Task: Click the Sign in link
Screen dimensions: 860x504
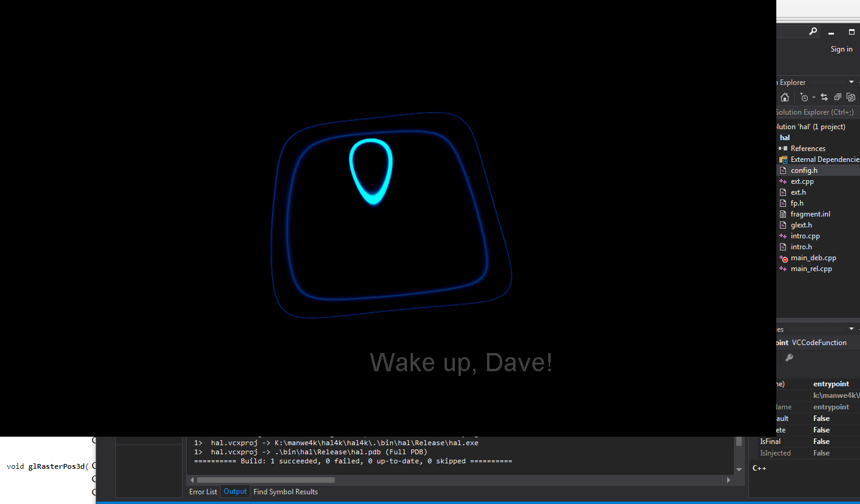Action: (x=842, y=49)
